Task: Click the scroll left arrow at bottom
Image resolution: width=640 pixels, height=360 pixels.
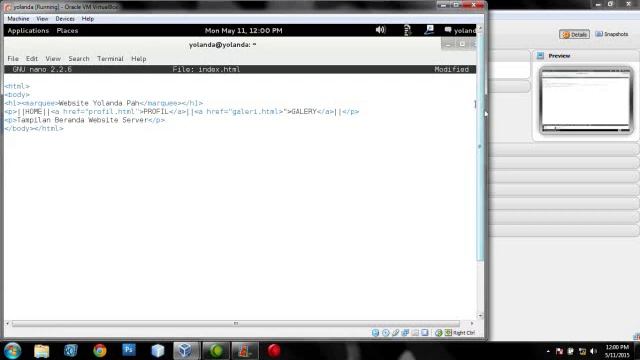Action: [7, 324]
